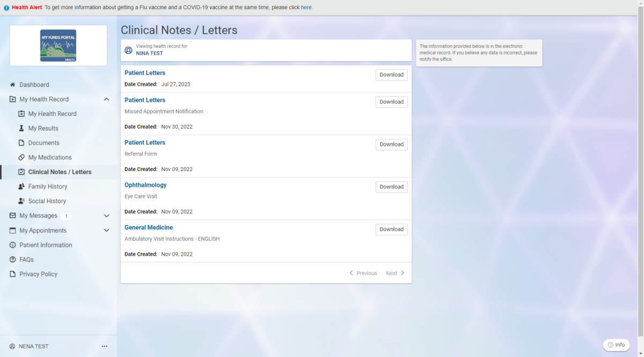Viewport: 644px width, 357px height.
Task: Click the Documents file icon
Action: pos(21,143)
